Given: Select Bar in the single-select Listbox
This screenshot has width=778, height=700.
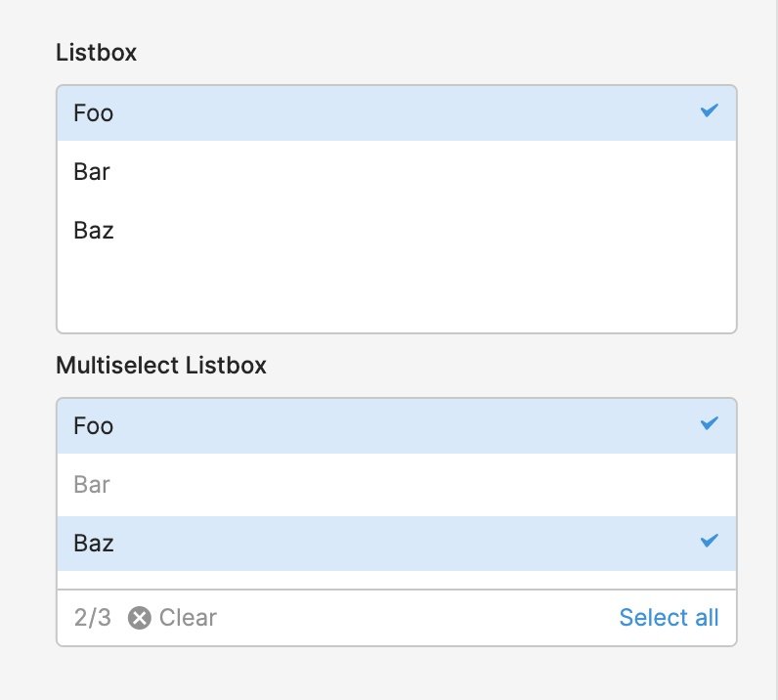Looking at the screenshot, I should [x=397, y=172].
